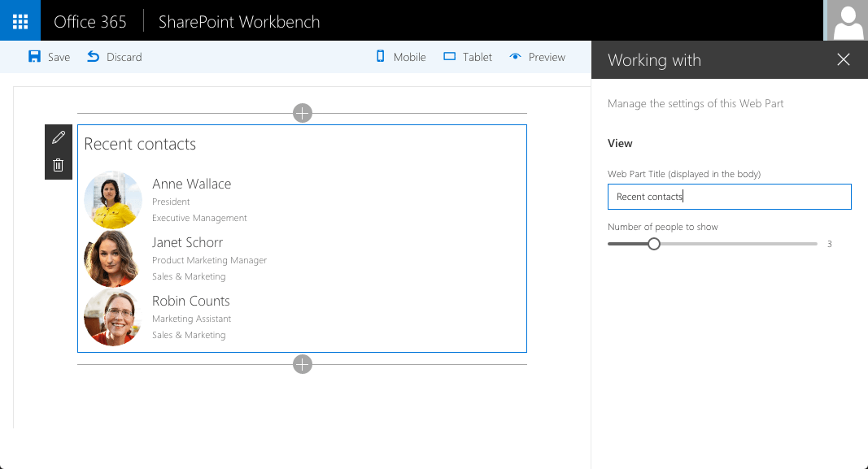This screenshot has width=868, height=469.
Task: Click the Preview eye icon
Action: click(x=516, y=56)
